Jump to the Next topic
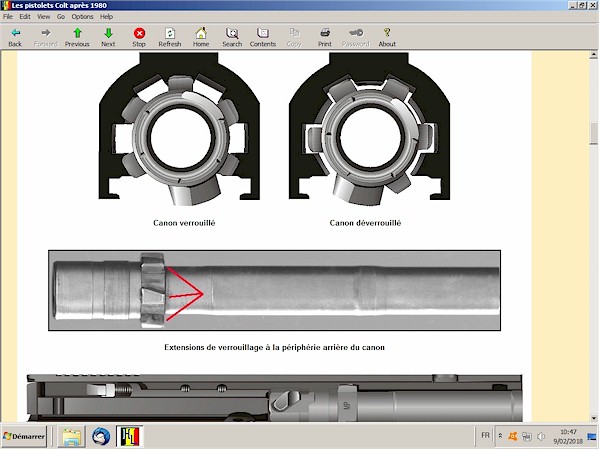This screenshot has width=600, height=450. 108,37
